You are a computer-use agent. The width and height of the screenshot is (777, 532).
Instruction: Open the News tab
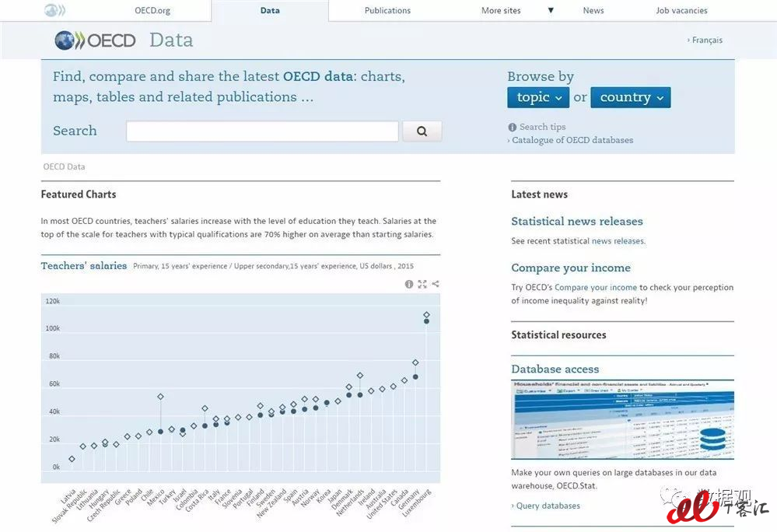593,10
